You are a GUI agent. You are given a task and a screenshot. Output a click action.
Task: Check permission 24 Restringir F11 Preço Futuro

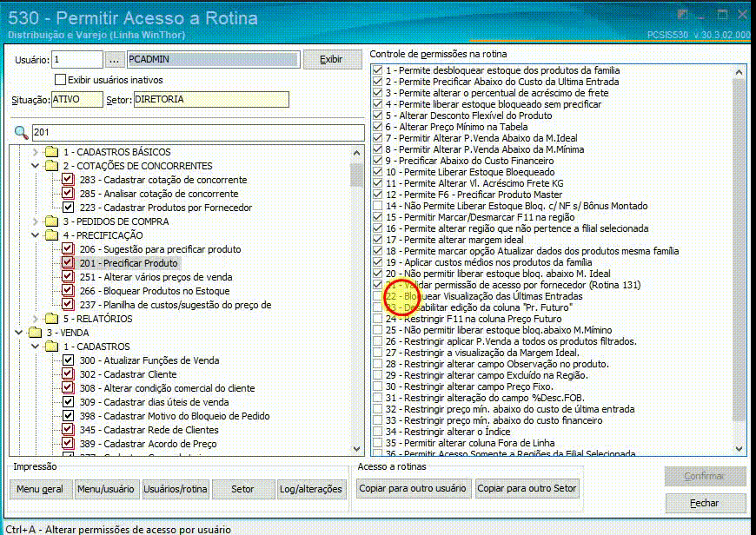[377, 319]
